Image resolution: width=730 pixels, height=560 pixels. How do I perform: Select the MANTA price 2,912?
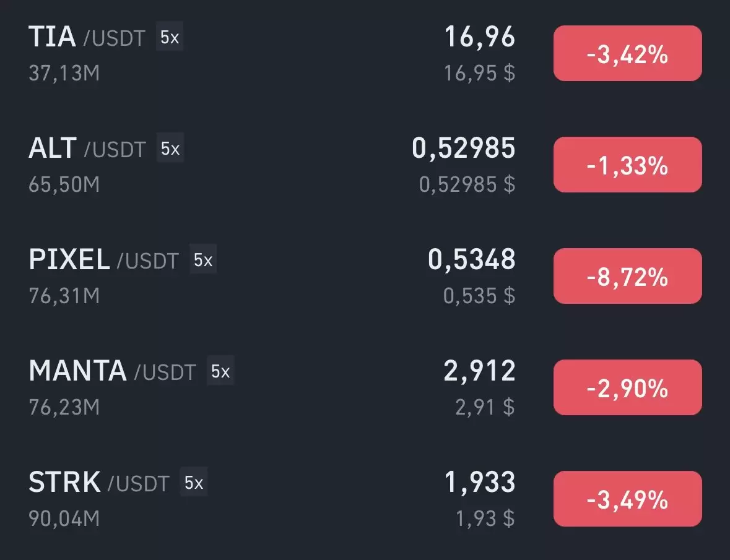[479, 371]
